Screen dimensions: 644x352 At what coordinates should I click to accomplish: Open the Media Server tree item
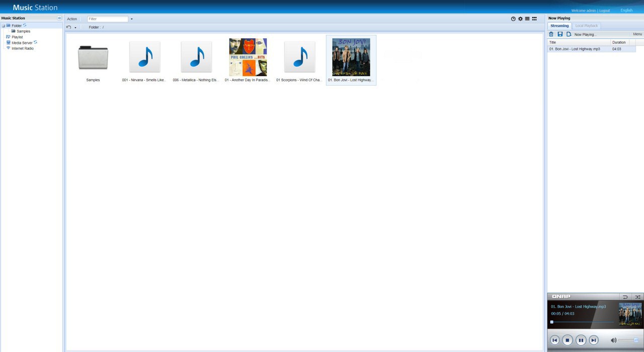(22, 43)
